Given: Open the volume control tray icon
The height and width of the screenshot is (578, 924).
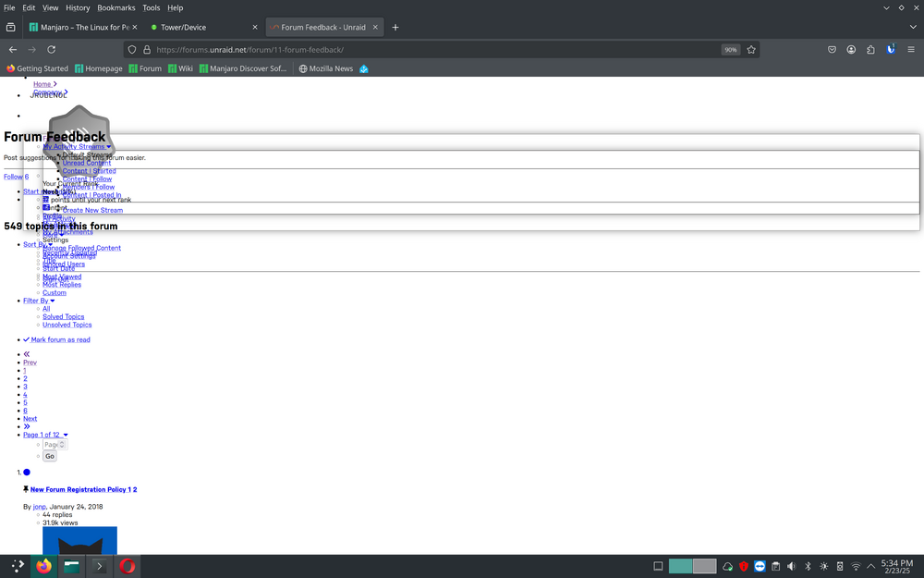Looking at the screenshot, I should pyautogui.click(x=792, y=566).
